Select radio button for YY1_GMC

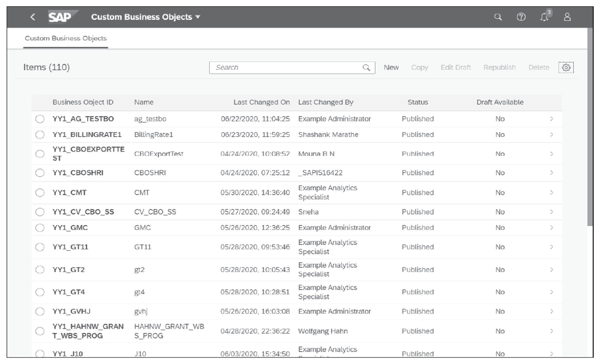40,228
